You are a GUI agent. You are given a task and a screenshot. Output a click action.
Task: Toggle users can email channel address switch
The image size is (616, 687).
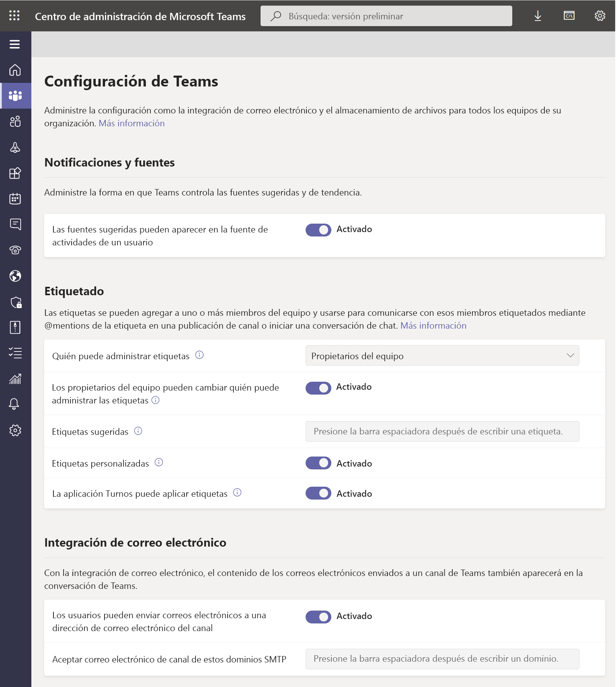tap(318, 617)
